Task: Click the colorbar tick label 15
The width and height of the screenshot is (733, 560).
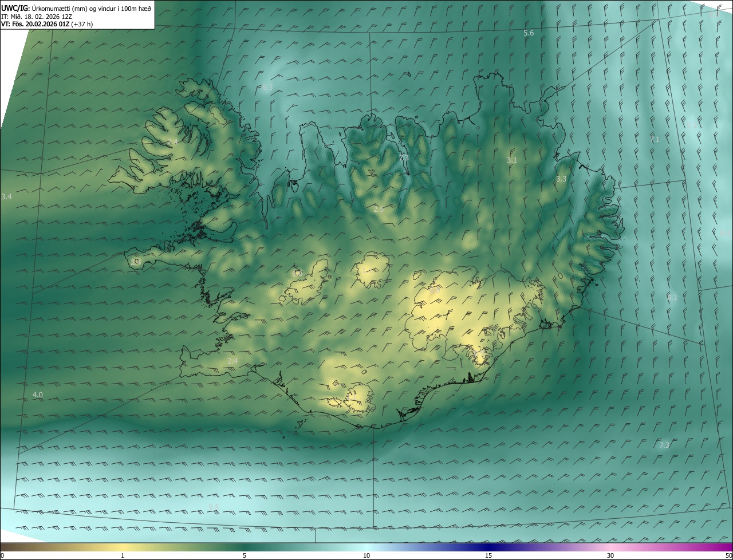Action: (x=488, y=555)
